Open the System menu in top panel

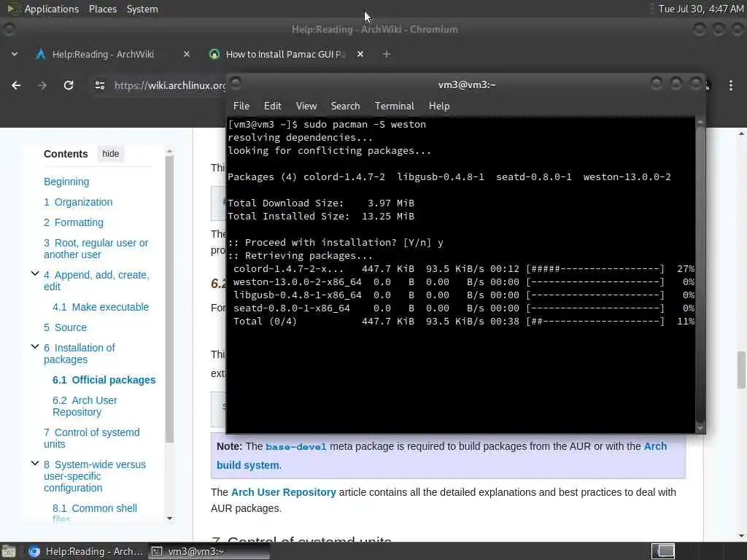(x=142, y=9)
